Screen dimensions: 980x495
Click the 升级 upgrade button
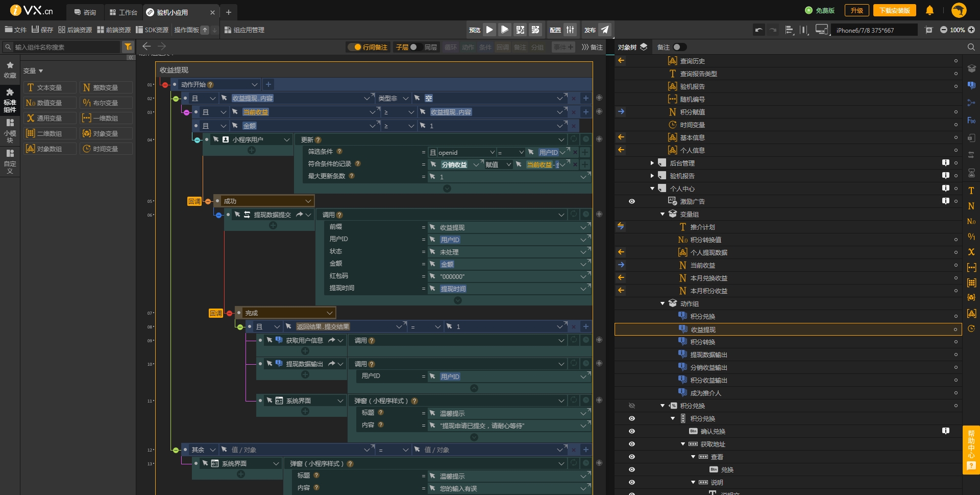pyautogui.click(x=856, y=10)
